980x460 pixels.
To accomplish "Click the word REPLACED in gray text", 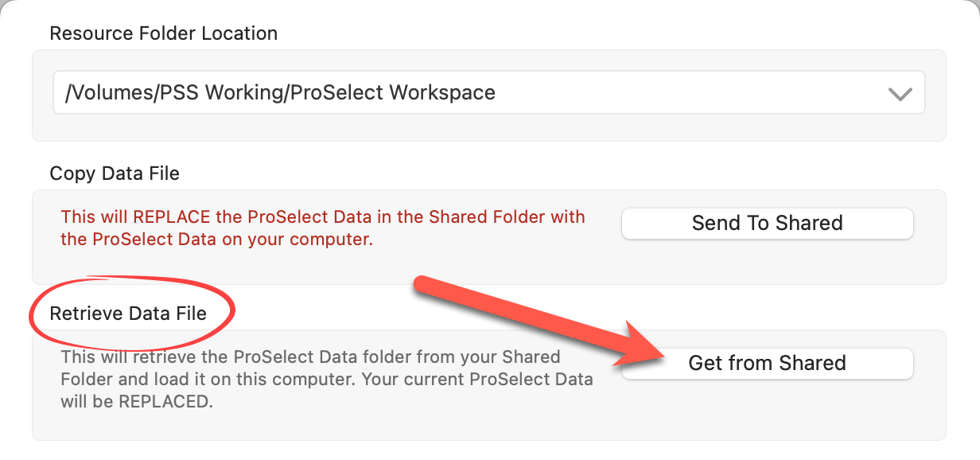I will 165,402.
